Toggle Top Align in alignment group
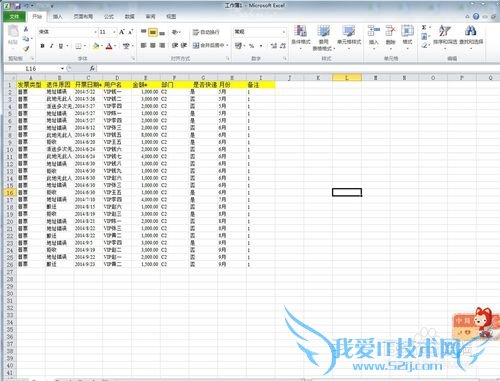The width and height of the screenshot is (500, 381). pos(143,32)
